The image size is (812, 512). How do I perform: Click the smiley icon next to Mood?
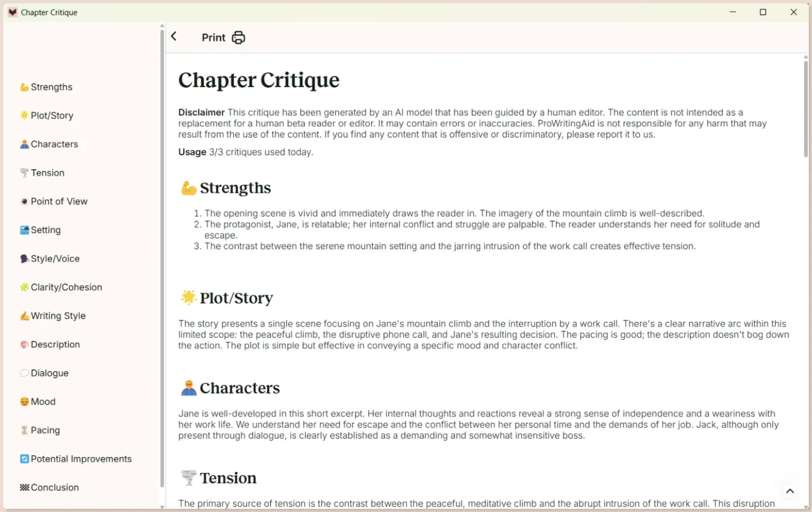click(x=24, y=401)
